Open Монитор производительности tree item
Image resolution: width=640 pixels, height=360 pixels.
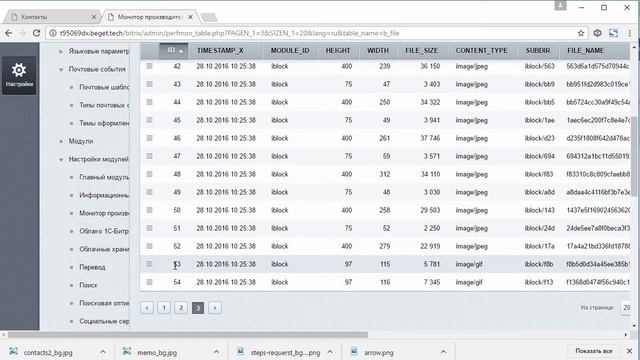click(104, 213)
